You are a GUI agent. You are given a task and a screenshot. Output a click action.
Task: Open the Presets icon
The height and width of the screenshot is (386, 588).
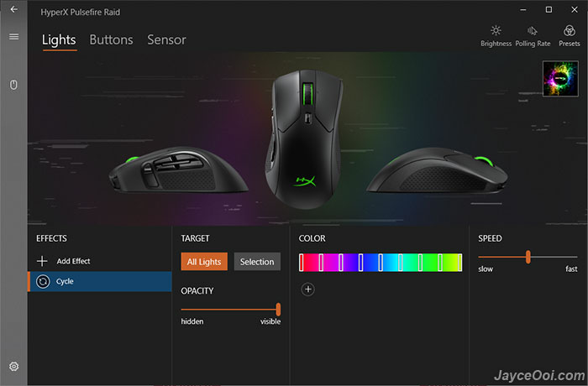pyautogui.click(x=570, y=31)
